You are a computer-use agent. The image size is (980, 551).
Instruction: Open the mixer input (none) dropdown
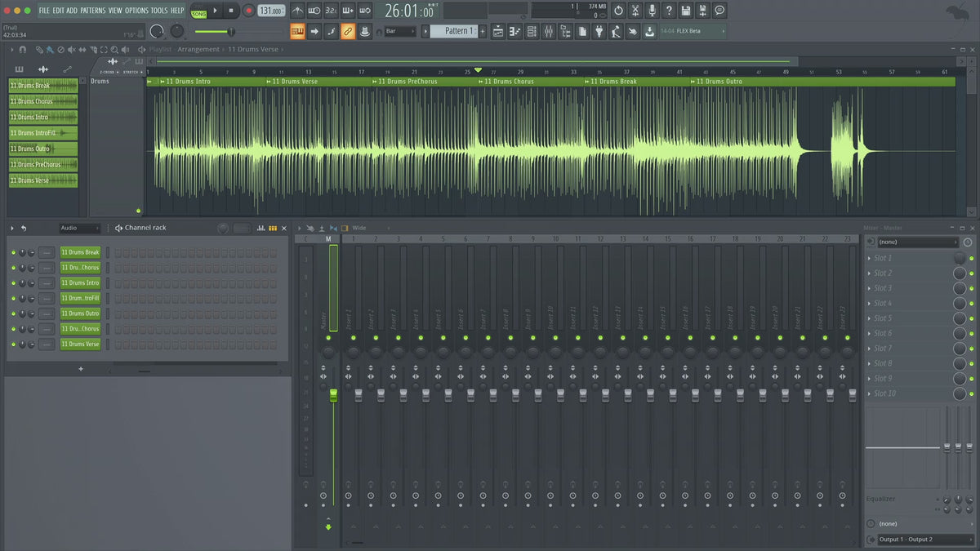tap(918, 242)
